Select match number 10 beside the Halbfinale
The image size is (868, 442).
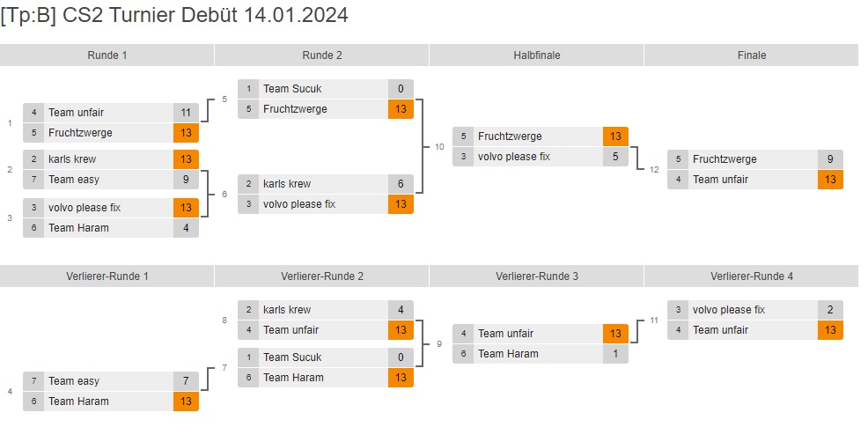(x=439, y=147)
